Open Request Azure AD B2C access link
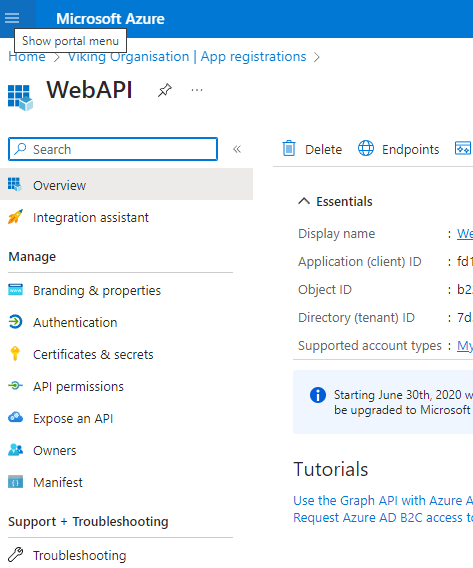This screenshot has width=473, height=568. (383, 517)
